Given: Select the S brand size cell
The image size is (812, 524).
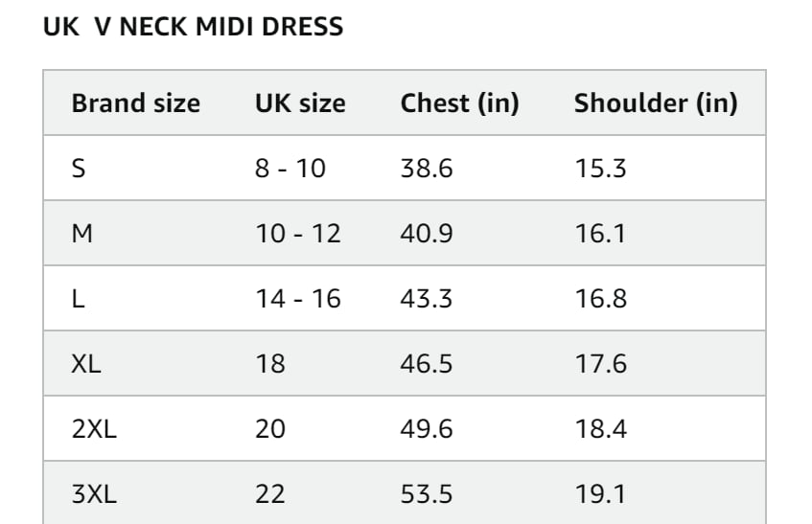Looking at the screenshot, I should point(79,168).
